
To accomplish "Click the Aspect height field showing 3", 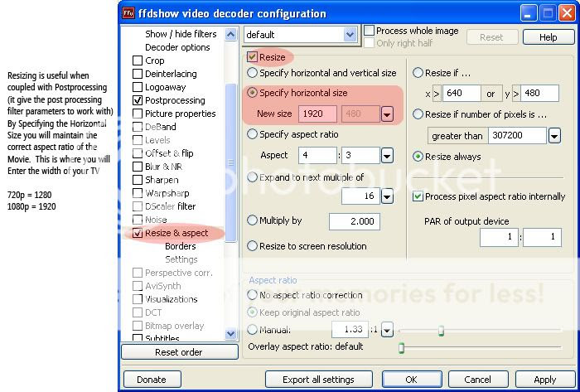I will coord(360,155).
